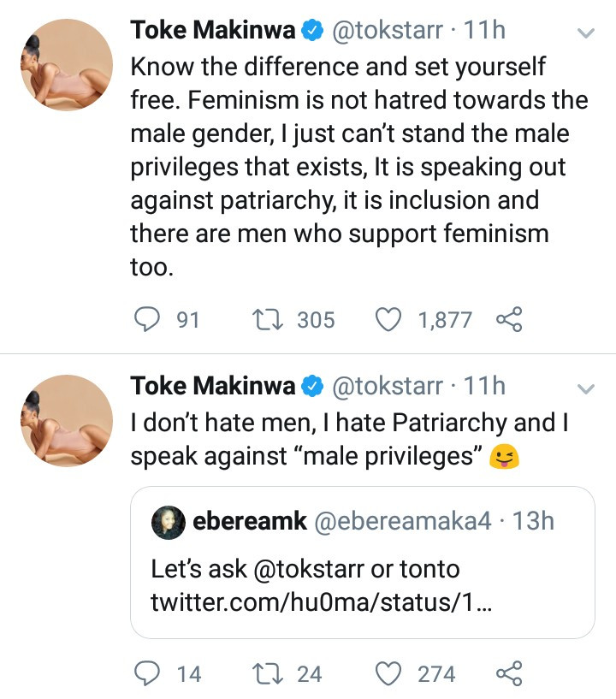Screen dimensions: 616x699
Task: Share the second Toke Makinwa tweet
Action: [x=508, y=674]
